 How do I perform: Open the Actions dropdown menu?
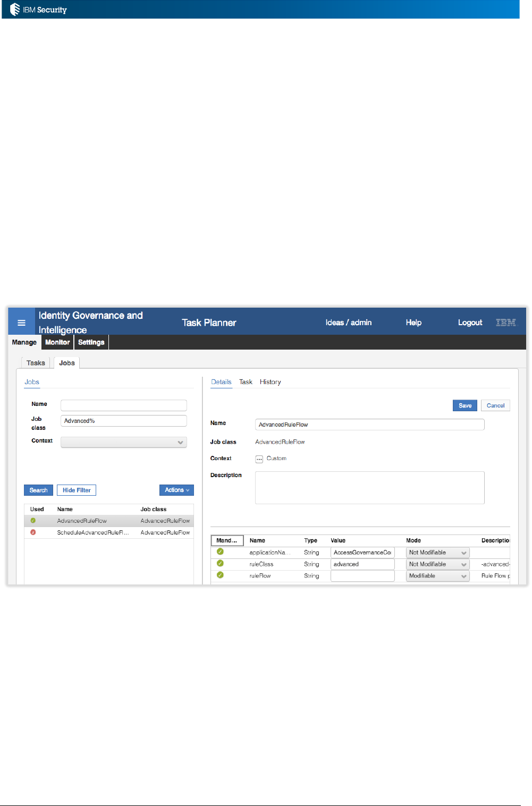(x=176, y=490)
